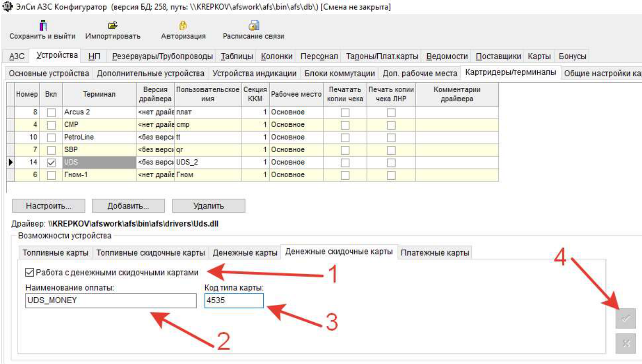Enable the PetroLine terminal checkbox
Viewport: 642px width, 364px height.
pyautogui.click(x=50, y=137)
